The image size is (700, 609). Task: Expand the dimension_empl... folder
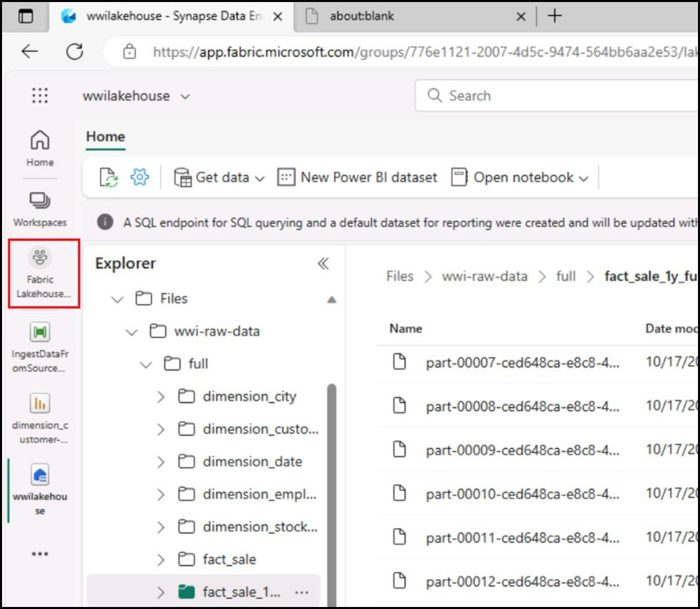pos(161,495)
